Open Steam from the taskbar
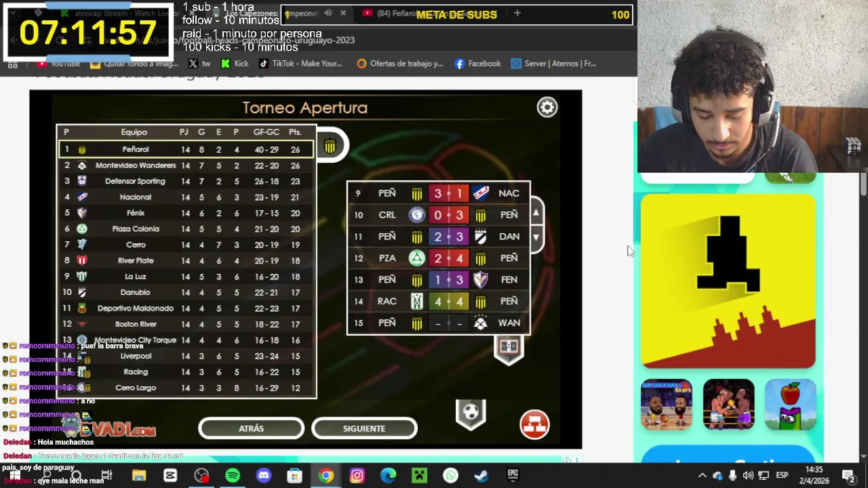 [x=481, y=476]
